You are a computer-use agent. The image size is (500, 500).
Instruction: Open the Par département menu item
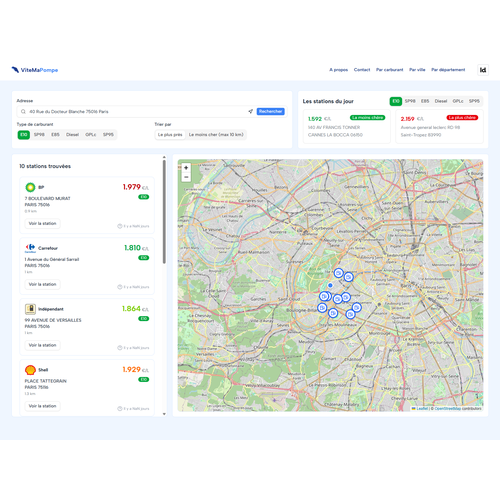click(x=448, y=70)
